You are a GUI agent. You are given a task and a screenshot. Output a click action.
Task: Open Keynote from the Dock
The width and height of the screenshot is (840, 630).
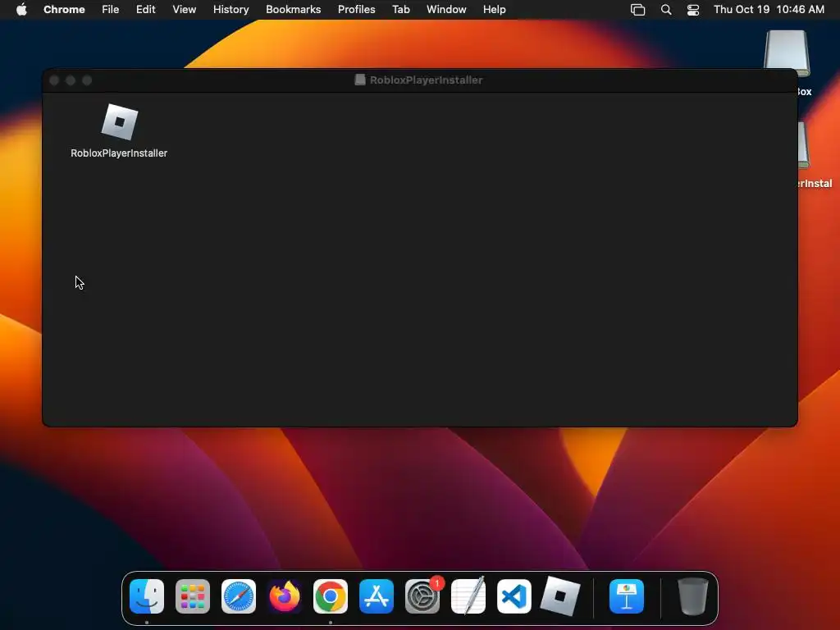627,596
